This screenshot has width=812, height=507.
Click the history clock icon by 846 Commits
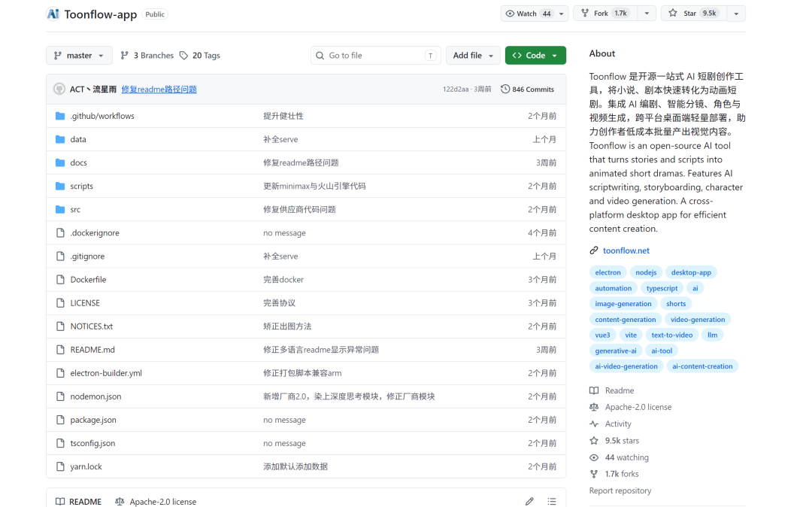pyautogui.click(x=505, y=89)
